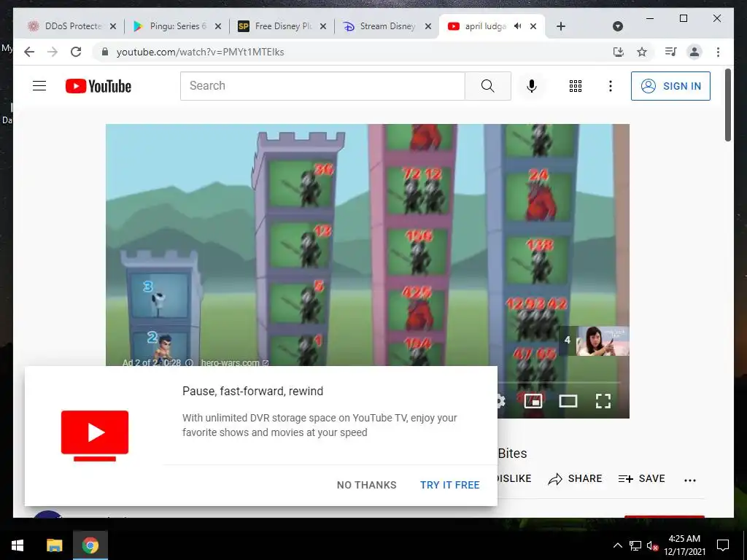Go back with browser back arrow

click(29, 52)
